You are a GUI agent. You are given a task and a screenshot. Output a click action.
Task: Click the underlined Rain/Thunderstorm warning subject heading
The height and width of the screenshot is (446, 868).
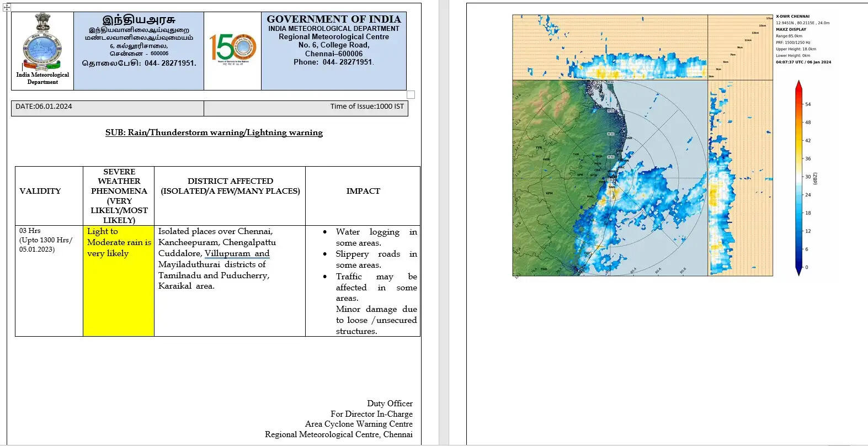pyautogui.click(x=214, y=132)
